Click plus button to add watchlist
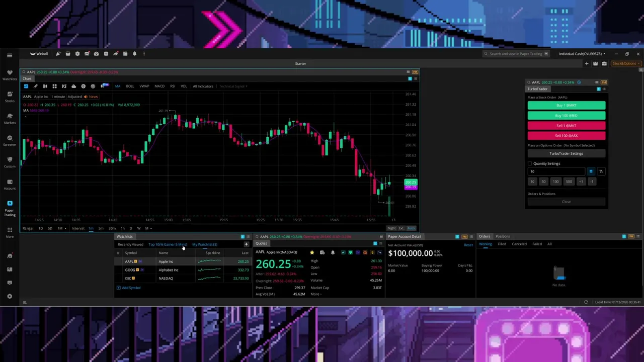 tap(246, 244)
